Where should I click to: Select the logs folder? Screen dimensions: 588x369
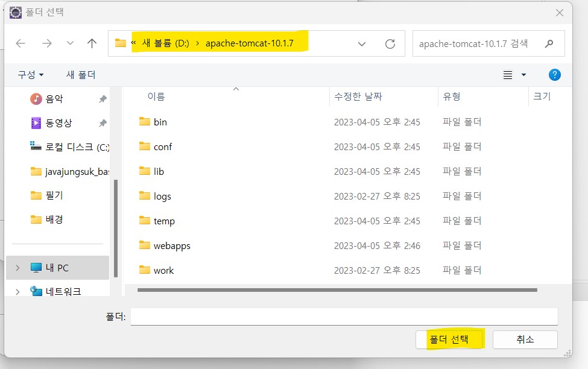pyautogui.click(x=162, y=196)
